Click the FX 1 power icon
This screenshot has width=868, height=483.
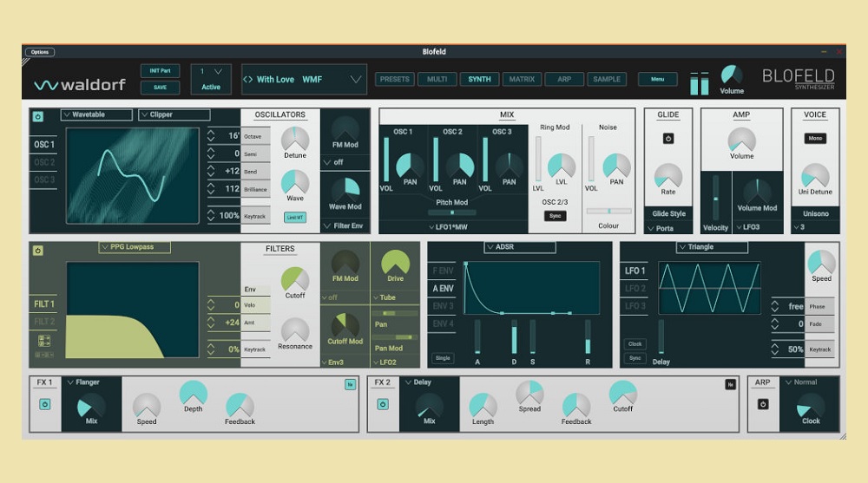click(44, 404)
